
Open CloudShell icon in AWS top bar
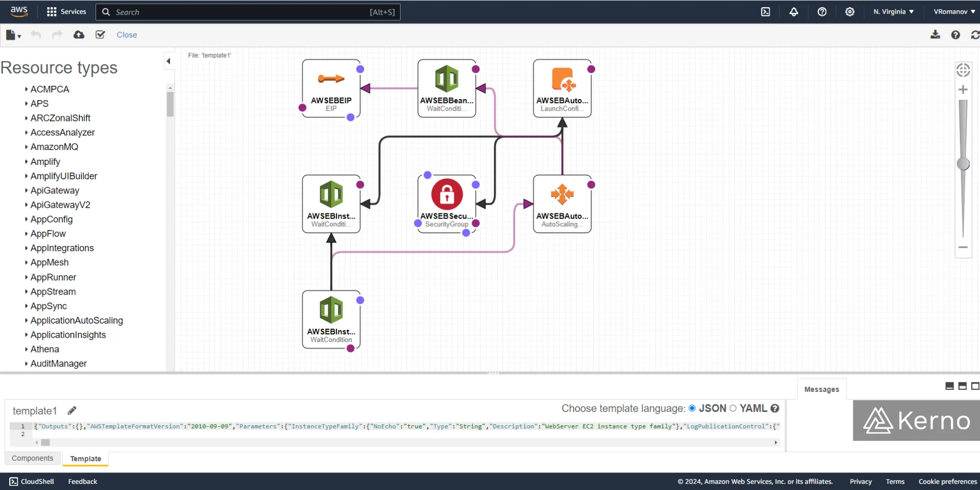[x=766, y=12]
